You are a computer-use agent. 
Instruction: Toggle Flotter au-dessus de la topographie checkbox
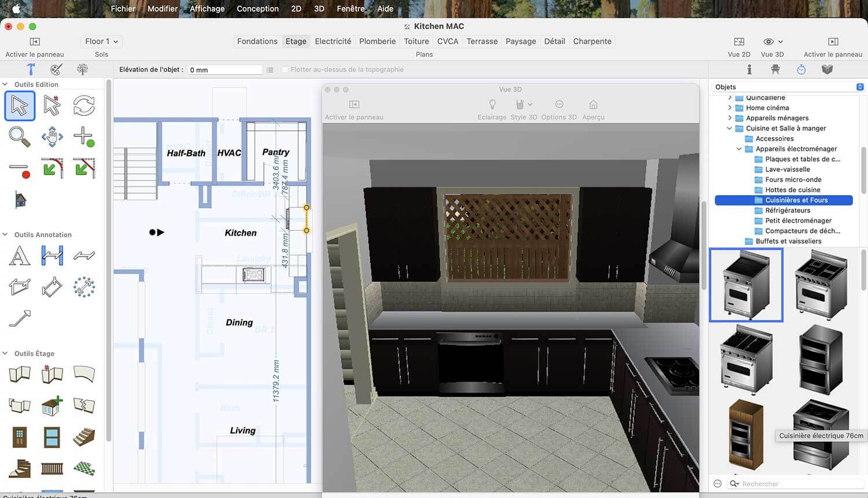285,69
